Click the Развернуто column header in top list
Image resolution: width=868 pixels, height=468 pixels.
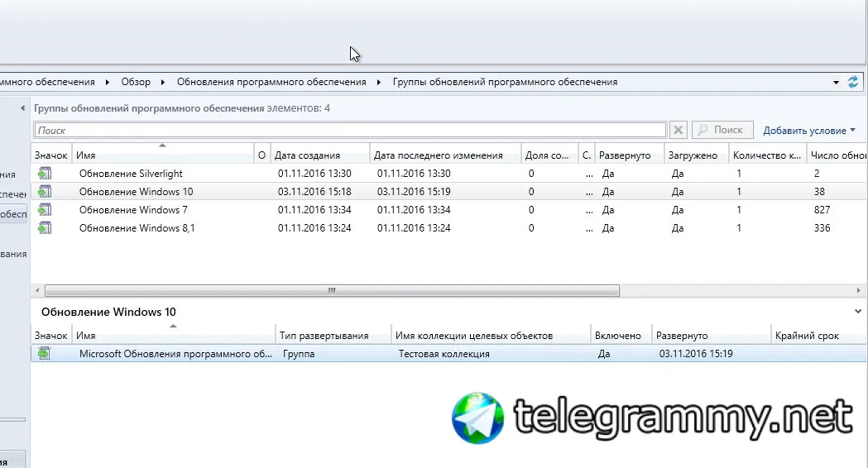(x=630, y=155)
